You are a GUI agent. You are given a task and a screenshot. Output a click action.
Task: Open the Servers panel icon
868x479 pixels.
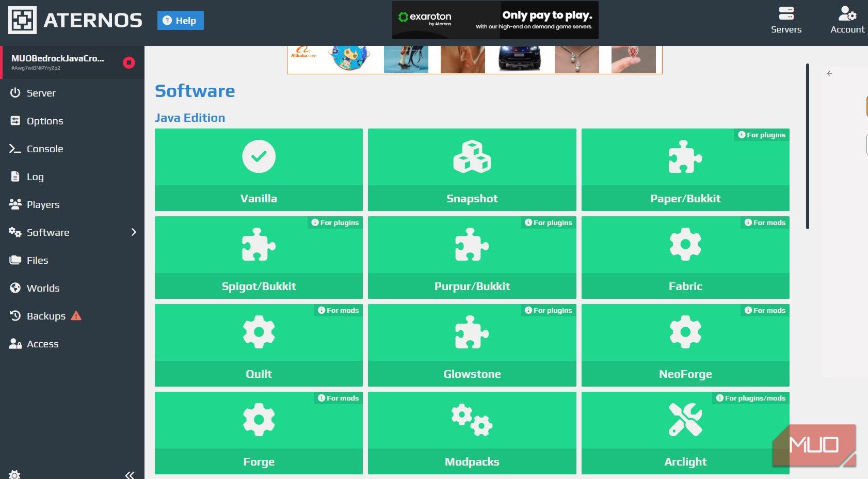point(786,14)
